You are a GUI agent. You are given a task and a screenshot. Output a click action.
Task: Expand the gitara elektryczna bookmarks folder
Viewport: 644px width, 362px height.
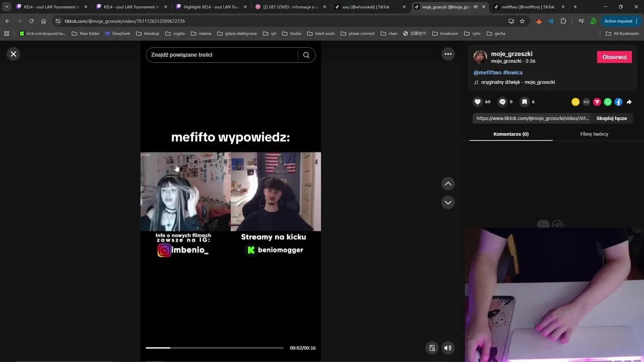[x=236, y=34]
